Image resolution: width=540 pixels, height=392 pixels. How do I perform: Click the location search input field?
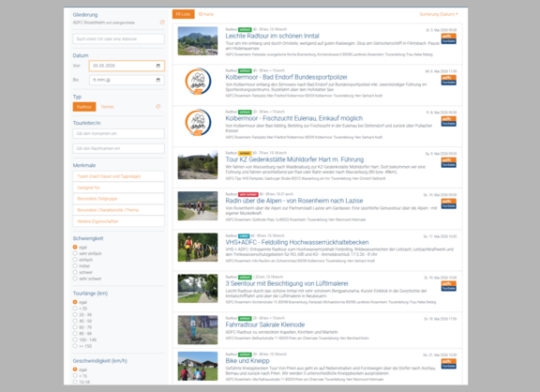pos(118,39)
